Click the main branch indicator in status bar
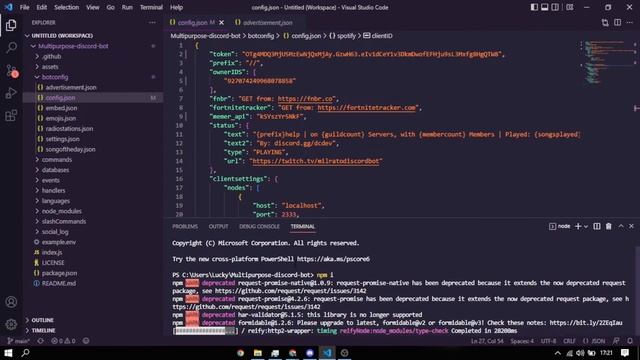This screenshot has width=640, height=360. click(x=18, y=341)
